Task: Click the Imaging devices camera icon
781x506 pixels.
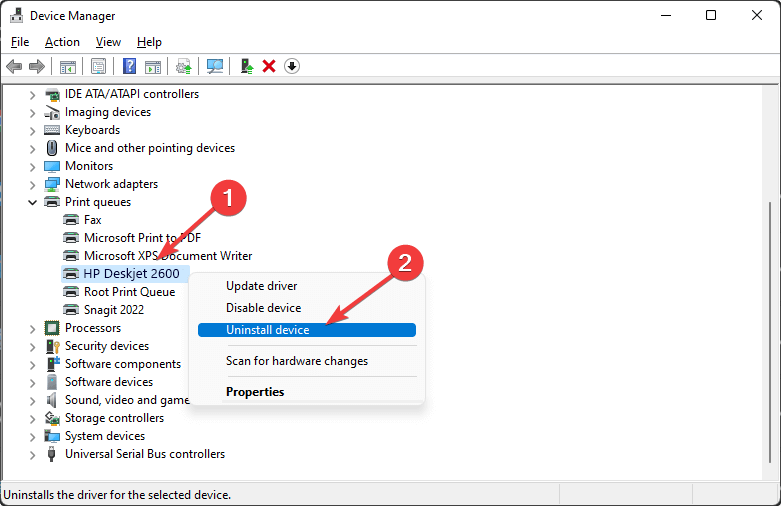Action: 52,112
